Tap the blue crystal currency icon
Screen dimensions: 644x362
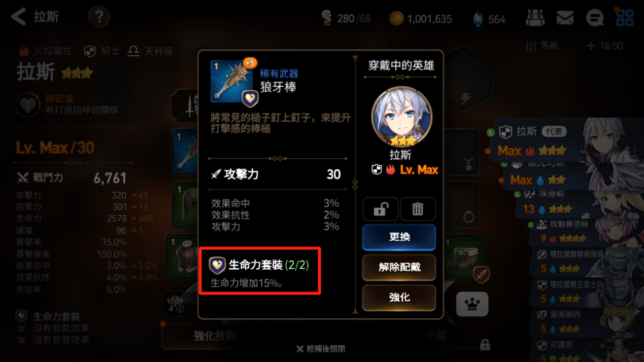click(x=478, y=19)
